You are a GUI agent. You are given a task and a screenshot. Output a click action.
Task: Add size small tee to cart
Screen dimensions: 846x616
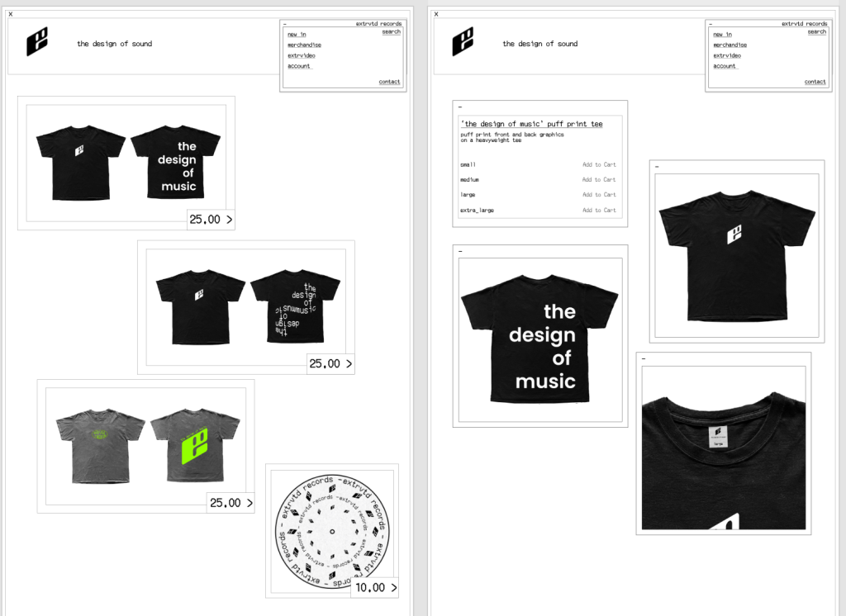tap(599, 164)
